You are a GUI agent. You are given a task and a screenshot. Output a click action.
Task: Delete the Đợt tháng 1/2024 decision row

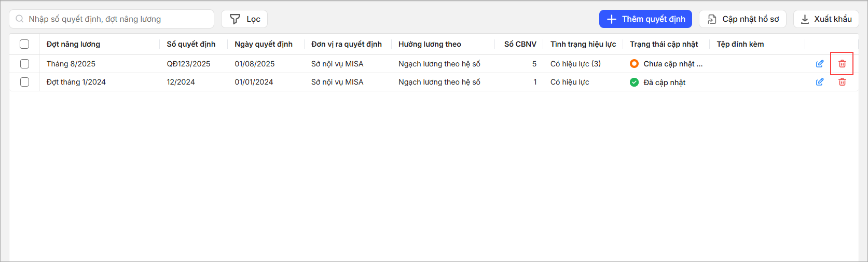coord(842,82)
